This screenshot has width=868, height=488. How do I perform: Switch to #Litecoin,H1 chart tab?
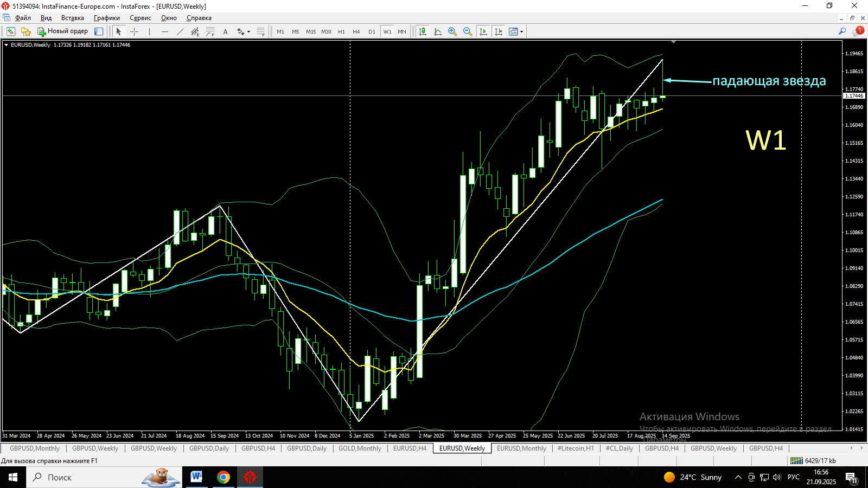pyautogui.click(x=576, y=448)
